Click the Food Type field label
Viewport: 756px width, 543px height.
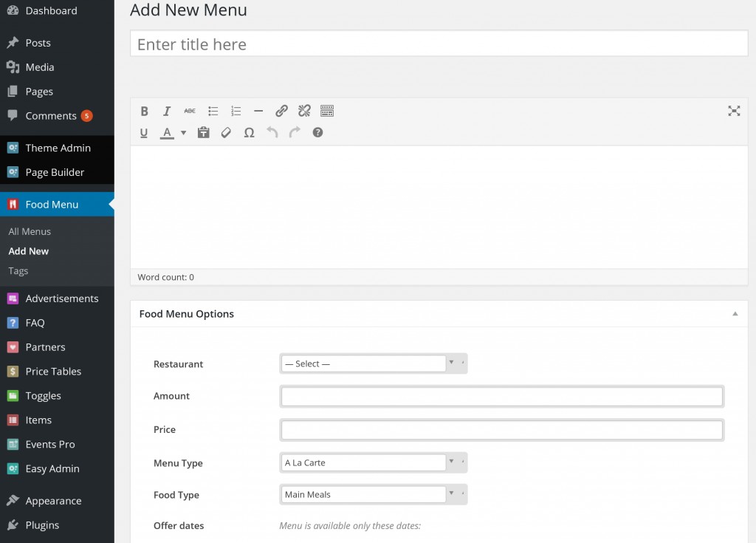coord(176,495)
